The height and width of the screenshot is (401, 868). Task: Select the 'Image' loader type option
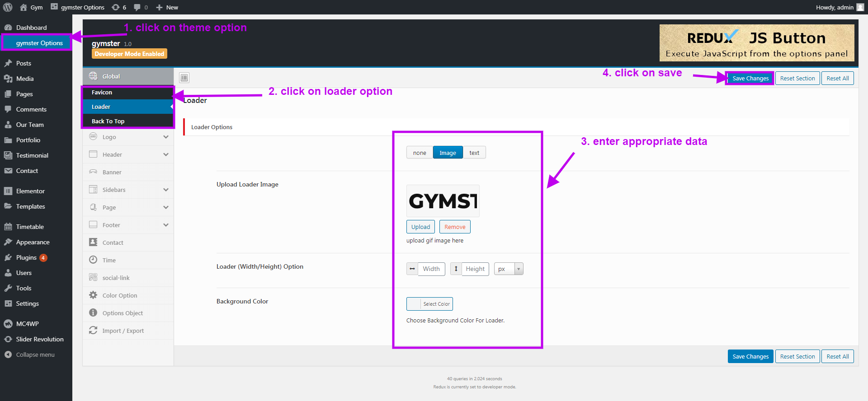coord(448,153)
